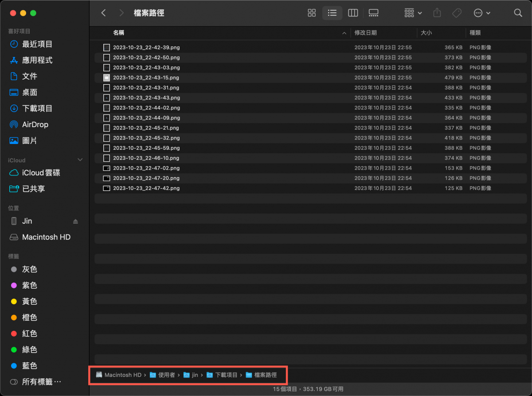
Task: Click the 153 KB size cell
Action: 454,168
